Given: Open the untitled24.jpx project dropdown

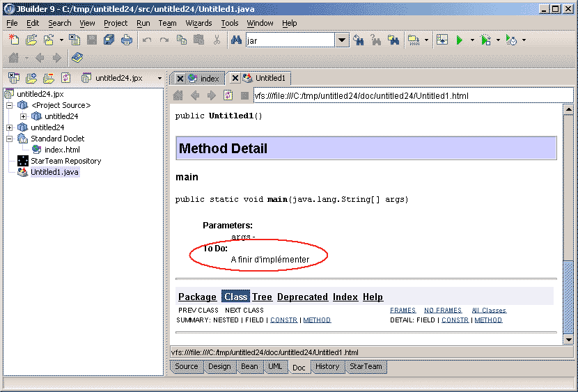Looking at the screenshot, I should pos(159,78).
